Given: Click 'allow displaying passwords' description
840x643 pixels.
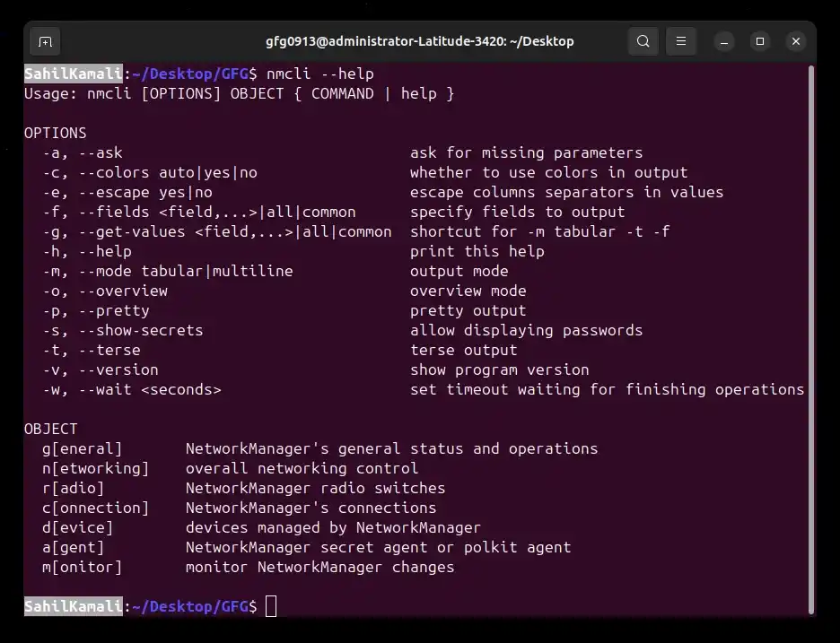Looking at the screenshot, I should coord(526,330).
